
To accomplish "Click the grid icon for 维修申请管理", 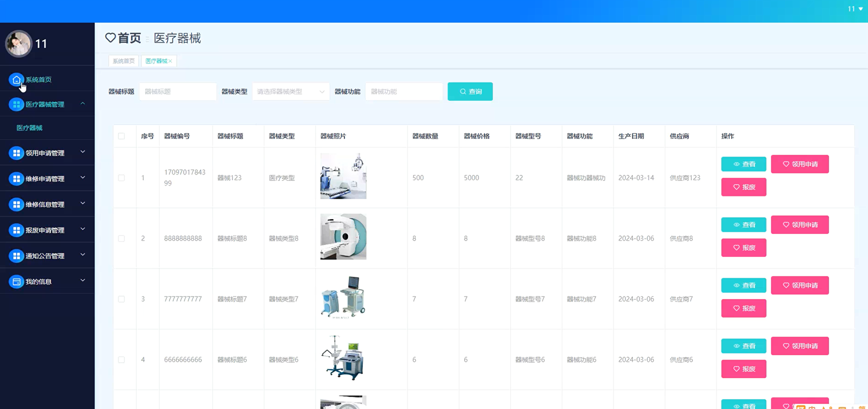I will 16,179.
